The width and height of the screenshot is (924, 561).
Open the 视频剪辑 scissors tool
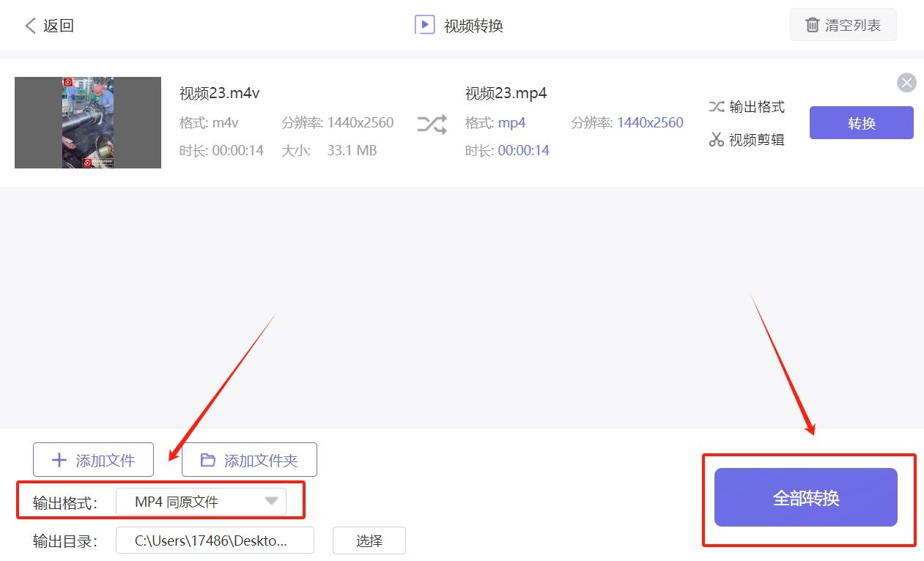pyautogui.click(x=716, y=140)
